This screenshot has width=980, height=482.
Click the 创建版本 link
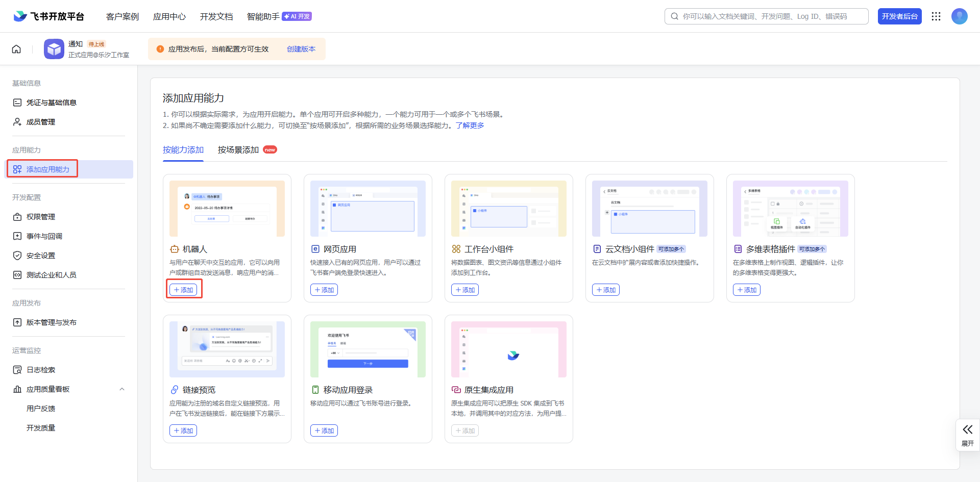pyautogui.click(x=301, y=49)
